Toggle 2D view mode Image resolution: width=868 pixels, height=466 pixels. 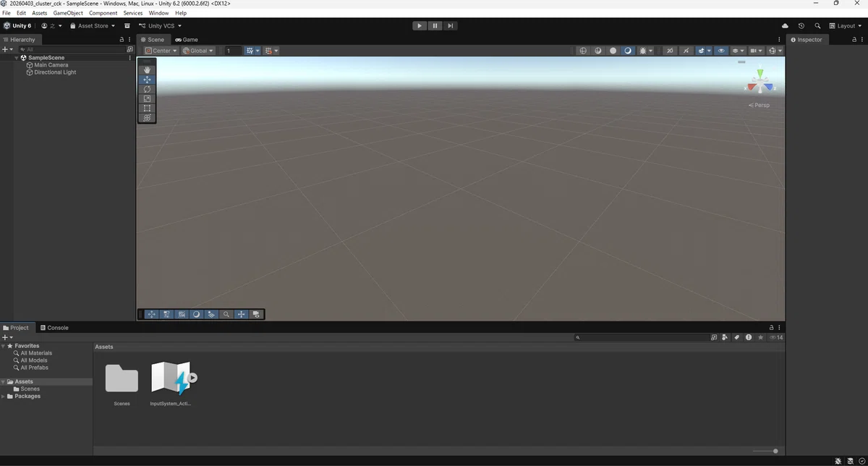[x=670, y=51]
